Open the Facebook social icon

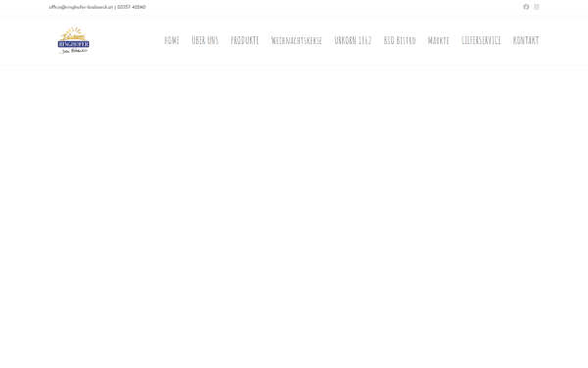point(526,7)
